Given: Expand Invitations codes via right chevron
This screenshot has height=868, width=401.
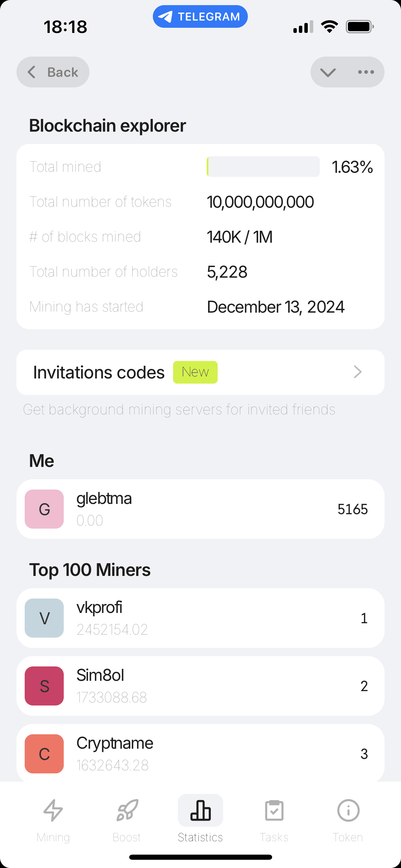Looking at the screenshot, I should click(x=357, y=372).
